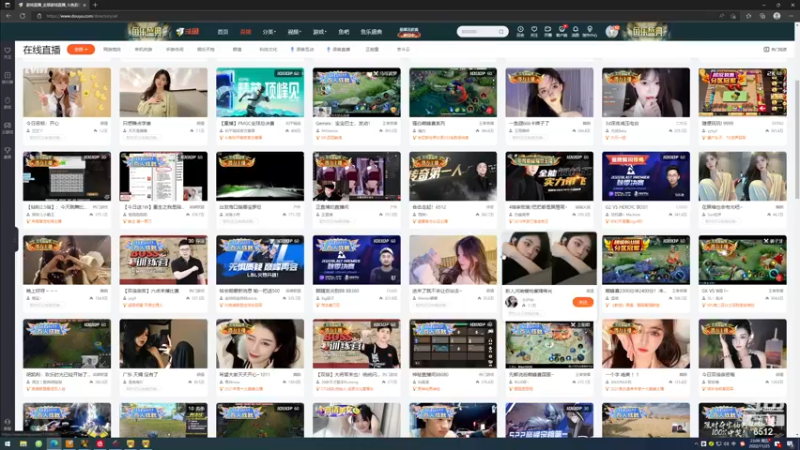This screenshot has height=450, width=800.
Task: Open the 历史 history clock icon
Action: click(520, 31)
